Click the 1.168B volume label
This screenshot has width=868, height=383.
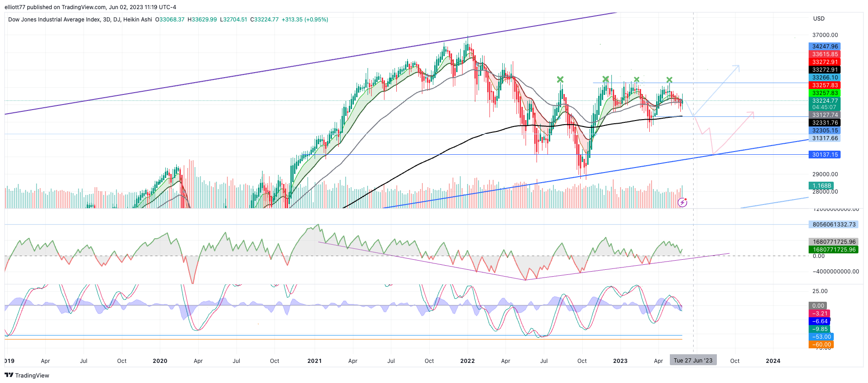(821, 186)
